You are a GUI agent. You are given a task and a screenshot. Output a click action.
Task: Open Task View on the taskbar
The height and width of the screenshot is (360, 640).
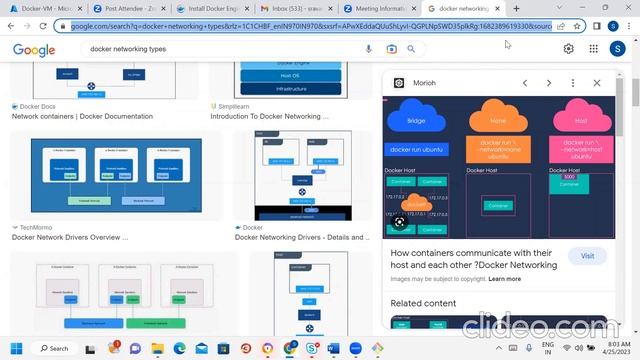pyautogui.click(x=90, y=349)
